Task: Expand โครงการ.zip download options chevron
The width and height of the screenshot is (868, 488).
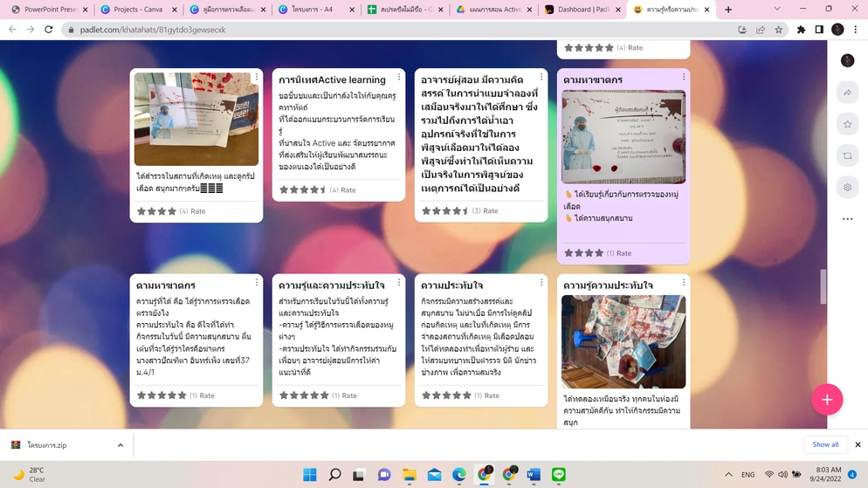Action: click(x=121, y=445)
